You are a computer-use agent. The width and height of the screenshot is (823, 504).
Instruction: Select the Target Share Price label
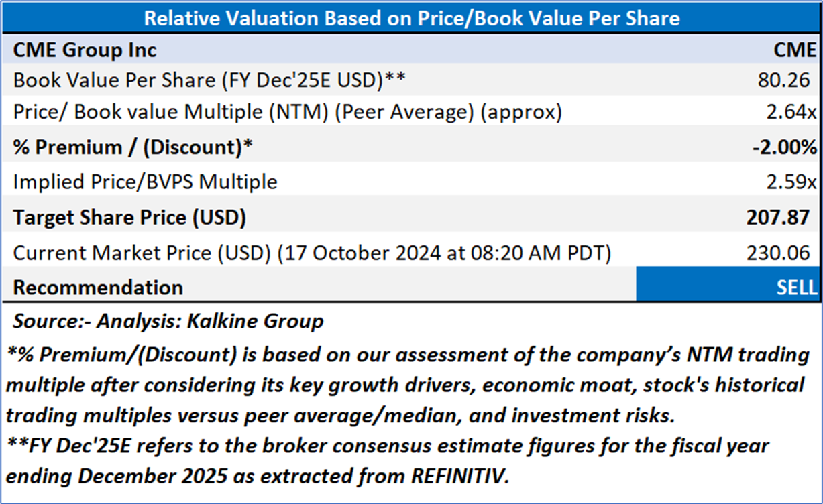(130, 218)
